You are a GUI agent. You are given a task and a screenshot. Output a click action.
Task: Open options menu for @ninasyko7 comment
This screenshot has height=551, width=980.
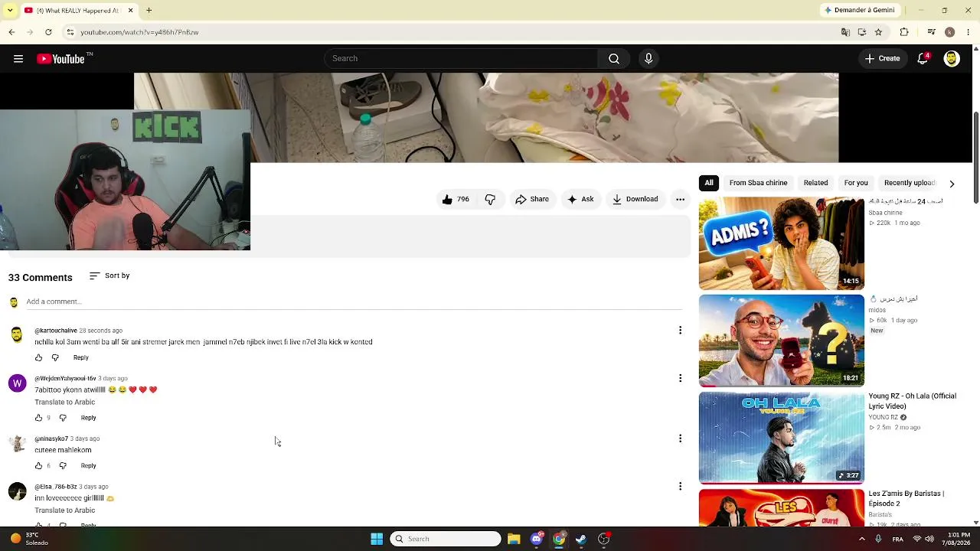point(680,439)
